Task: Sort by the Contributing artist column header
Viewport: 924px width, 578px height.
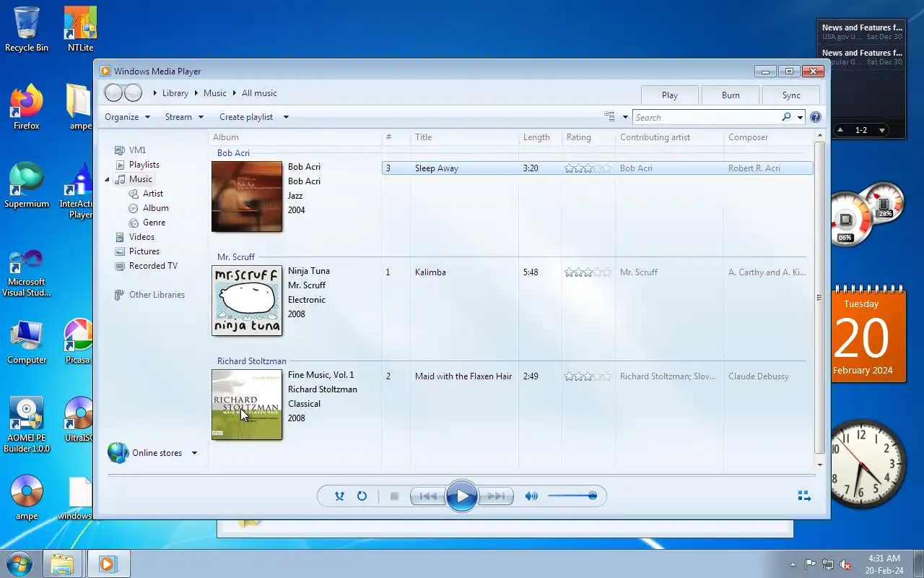Action: click(669, 137)
